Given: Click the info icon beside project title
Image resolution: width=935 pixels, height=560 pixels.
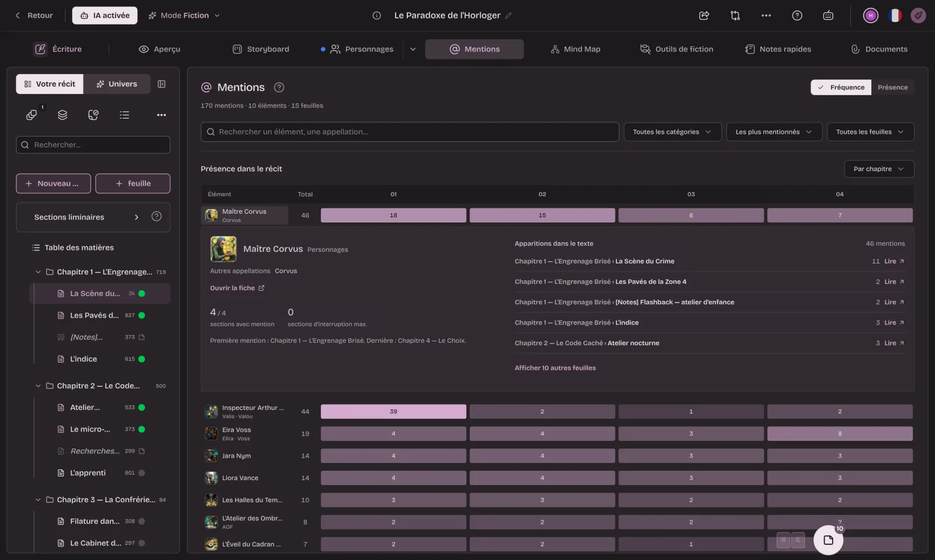Looking at the screenshot, I should [377, 16].
